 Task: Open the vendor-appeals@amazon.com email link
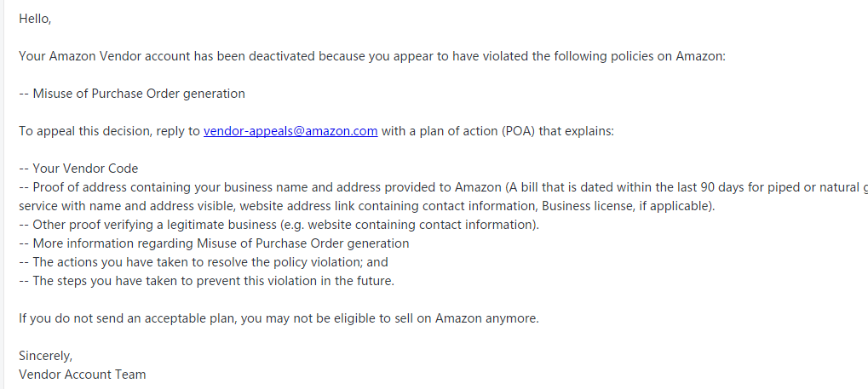point(290,131)
